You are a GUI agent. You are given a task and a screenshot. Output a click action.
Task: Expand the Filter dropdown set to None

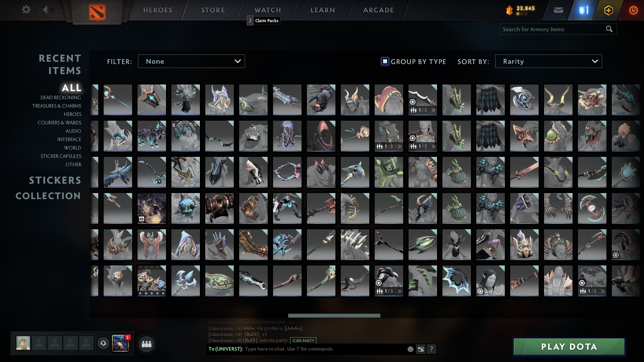pyautogui.click(x=191, y=61)
